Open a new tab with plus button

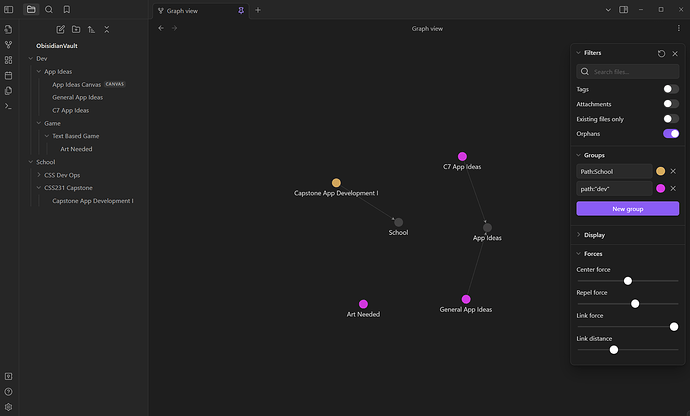click(x=258, y=10)
